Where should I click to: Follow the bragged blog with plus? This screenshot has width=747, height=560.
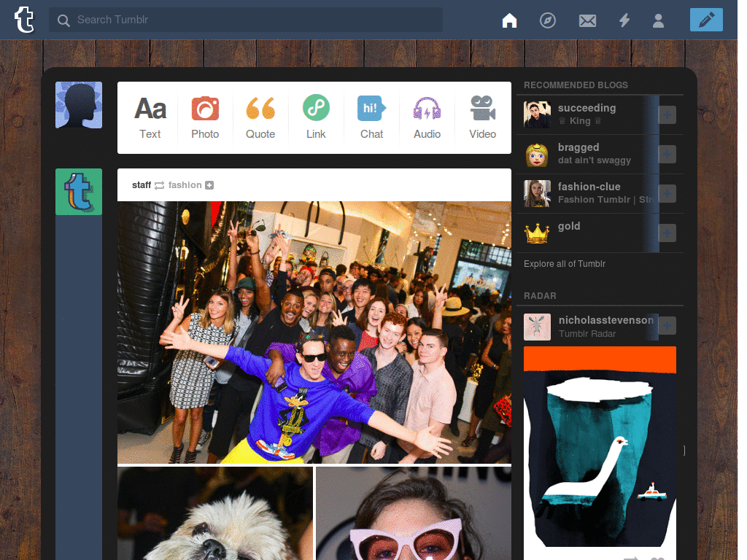click(x=667, y=155)
